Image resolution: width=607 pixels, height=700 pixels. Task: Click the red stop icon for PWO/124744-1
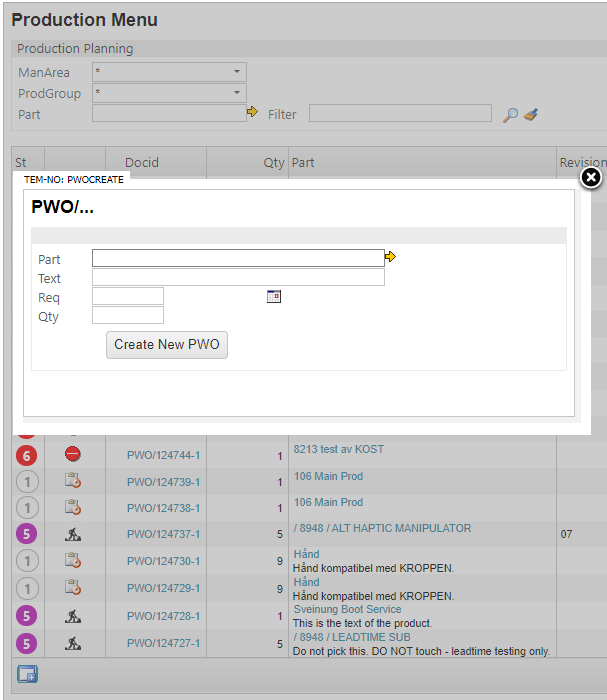tap(73, 455)
